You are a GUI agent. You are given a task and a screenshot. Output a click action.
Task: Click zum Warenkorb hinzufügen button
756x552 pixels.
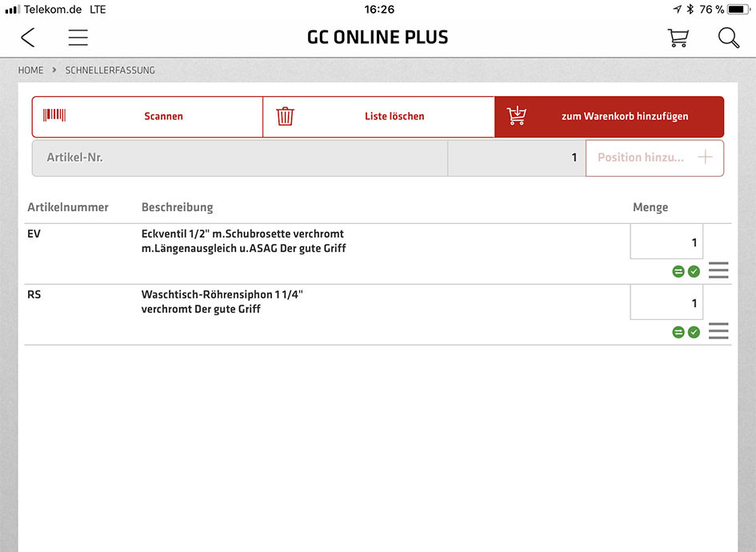pyautogui.click(x=610, y=117)
